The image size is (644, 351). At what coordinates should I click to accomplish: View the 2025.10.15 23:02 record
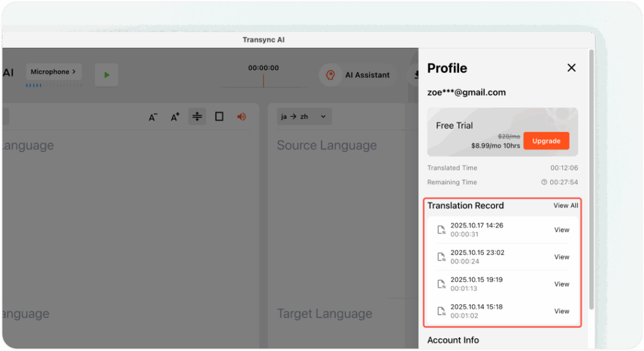click(562, 257)
